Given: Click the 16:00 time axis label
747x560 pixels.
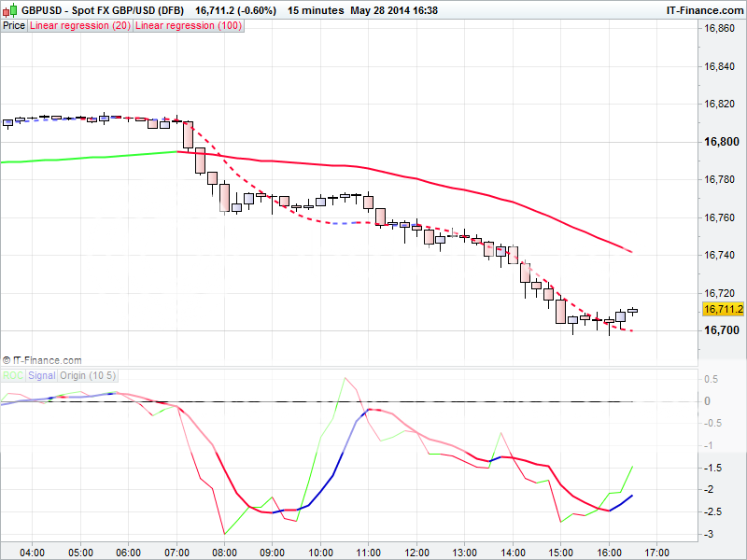Looking at the screenshot, I should point(609,553).
